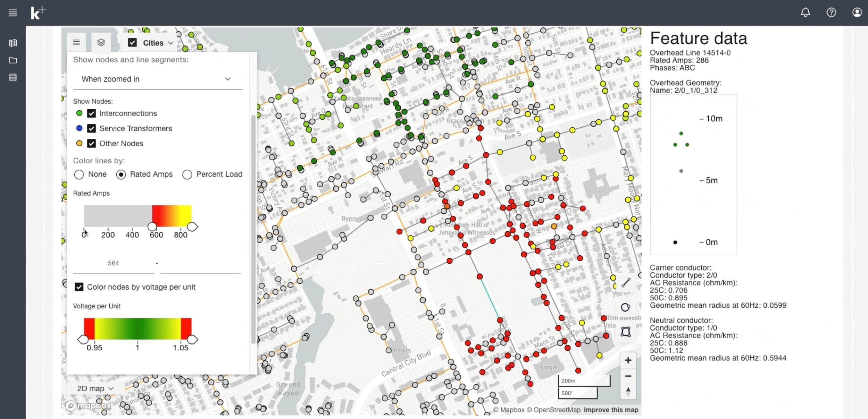Select the polygon selection tool on the map
Image resolution: width=868 pixels, height=419 pixels.
click(x=626, y=331)
